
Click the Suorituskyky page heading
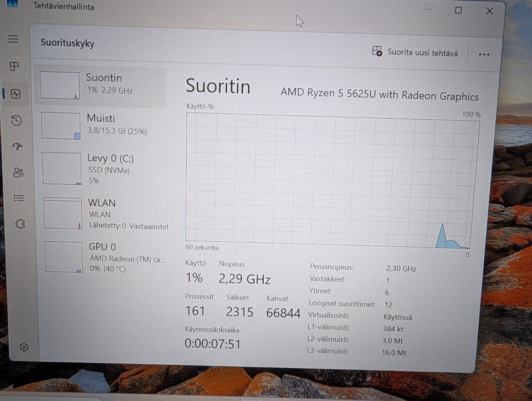pos(68,43)
